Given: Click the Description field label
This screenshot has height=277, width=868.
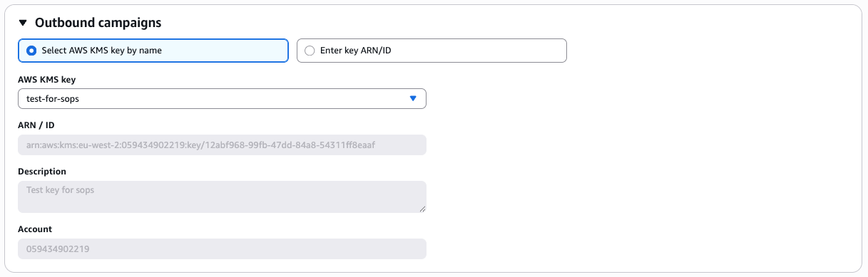Looking at the screenshot, I should pyautogui.click(x=42, y=172).
